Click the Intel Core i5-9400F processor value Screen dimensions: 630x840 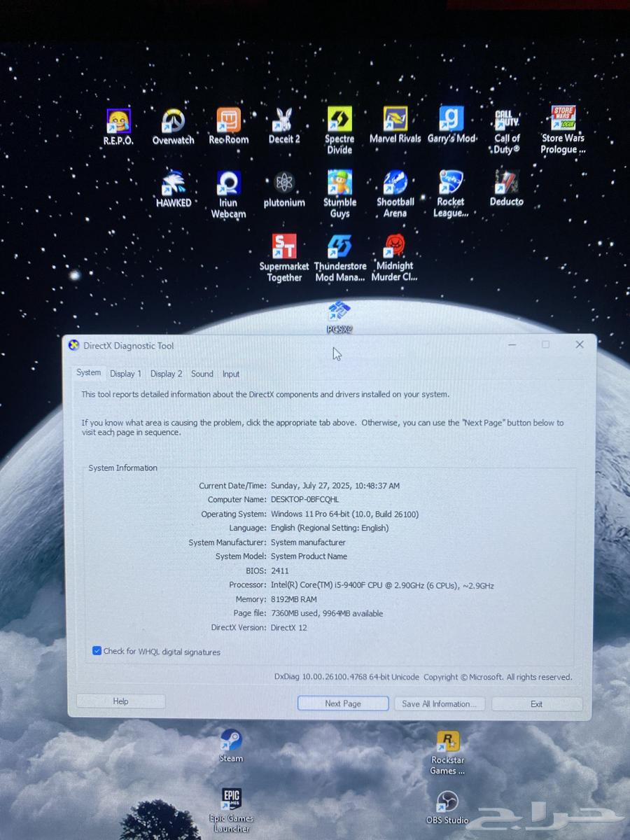(x=382, y=585)
